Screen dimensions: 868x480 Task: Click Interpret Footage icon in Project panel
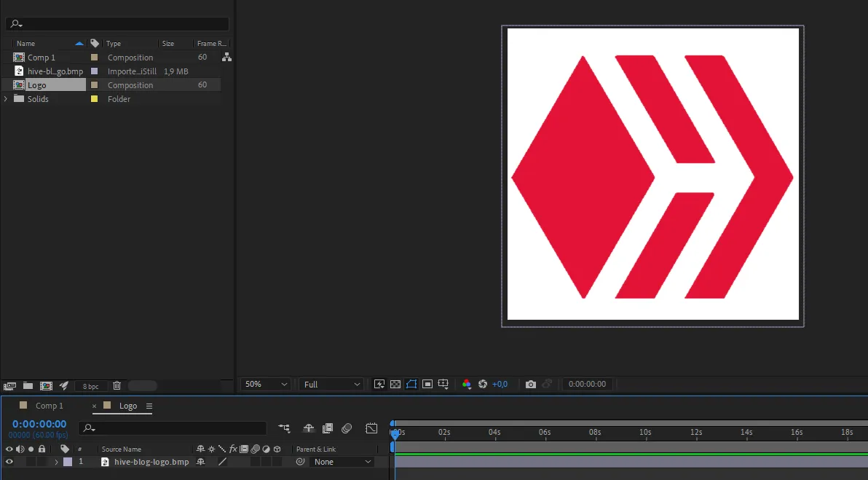pyautogui.click(x=9, y=386)
